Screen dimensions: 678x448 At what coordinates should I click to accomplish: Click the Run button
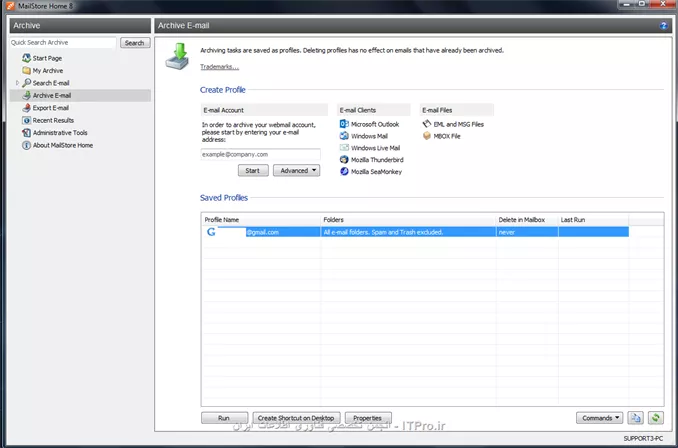pos(224,418)
